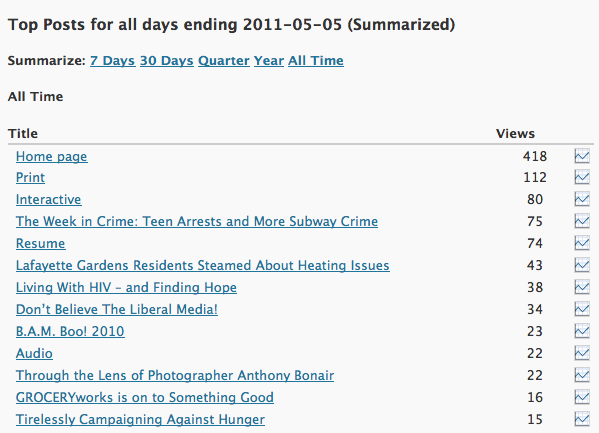Click chart icon for Don't Believe The Liberal Media

click(582, 310)
